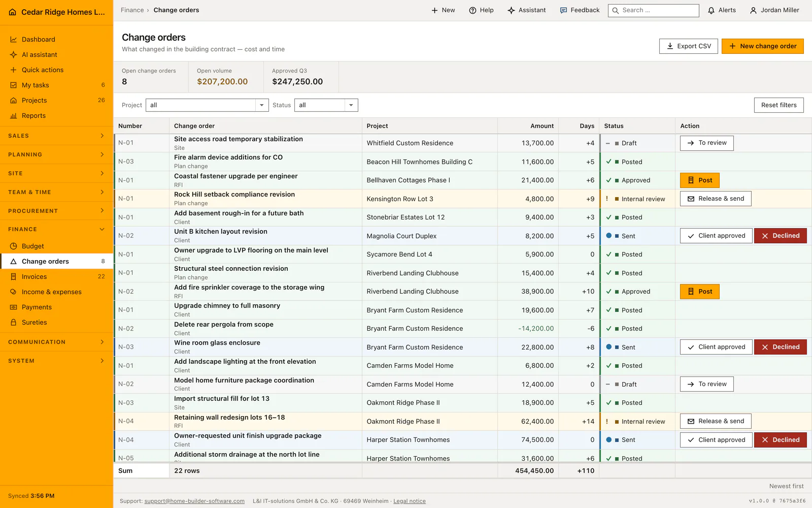
Task: Open Budget under Finance
Action: pyautogui.click(x=56, y=246)
